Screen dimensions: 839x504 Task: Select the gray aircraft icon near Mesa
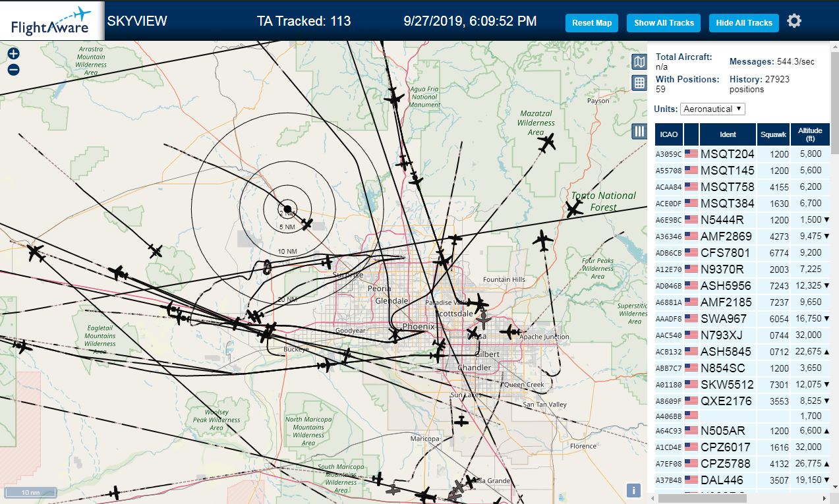(x=484, y=321)
